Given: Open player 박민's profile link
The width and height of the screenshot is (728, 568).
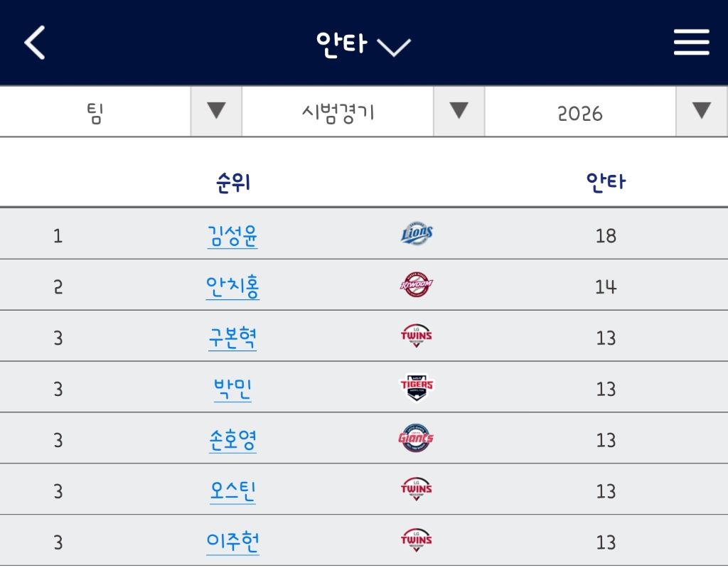Looking at the screenshot, I should click(x=232, y=389).
